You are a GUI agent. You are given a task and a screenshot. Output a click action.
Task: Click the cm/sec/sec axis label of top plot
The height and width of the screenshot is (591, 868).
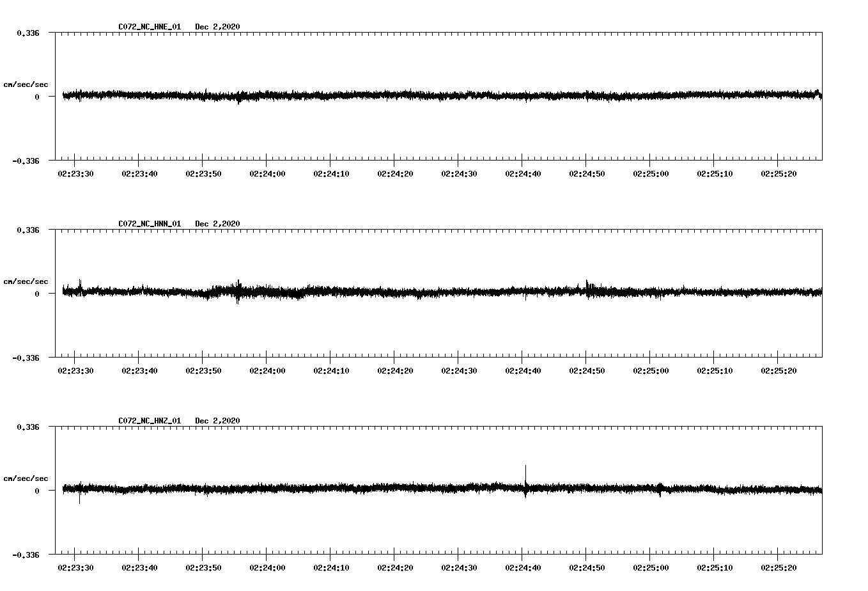point(26,84)
